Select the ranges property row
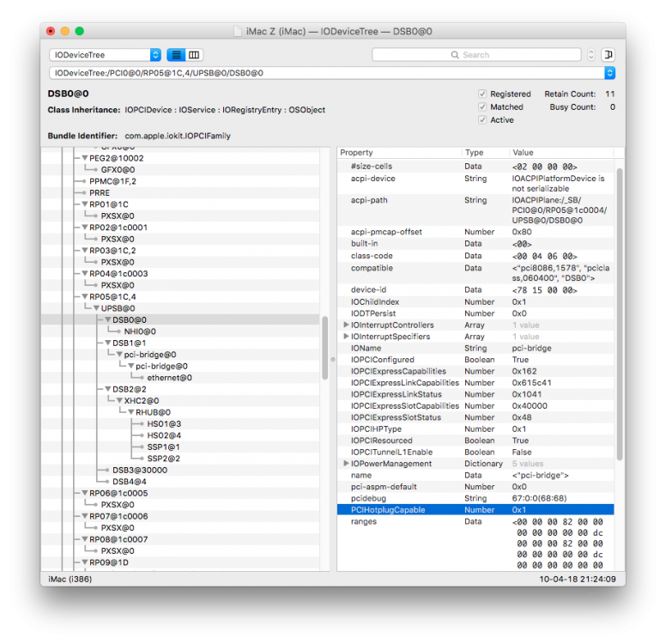Screen dimensions: 666x644 click(x=475, y=544)
